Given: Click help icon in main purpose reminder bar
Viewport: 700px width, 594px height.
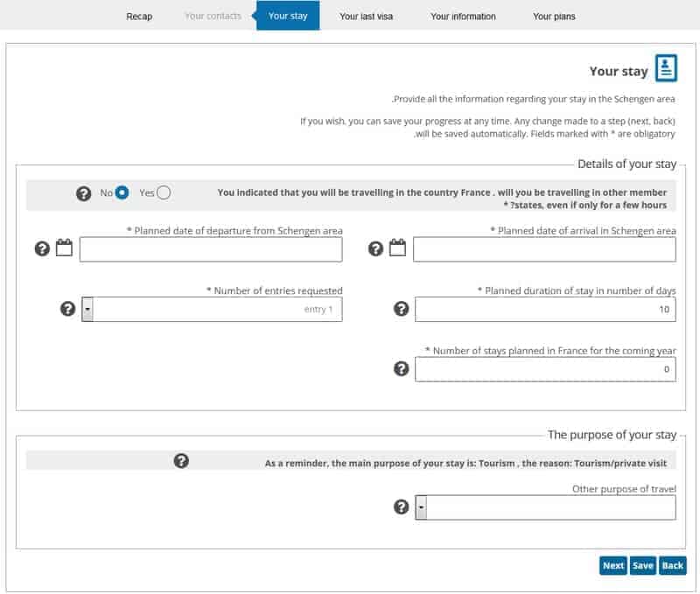Looking at the screenshot, I should 181,461.
